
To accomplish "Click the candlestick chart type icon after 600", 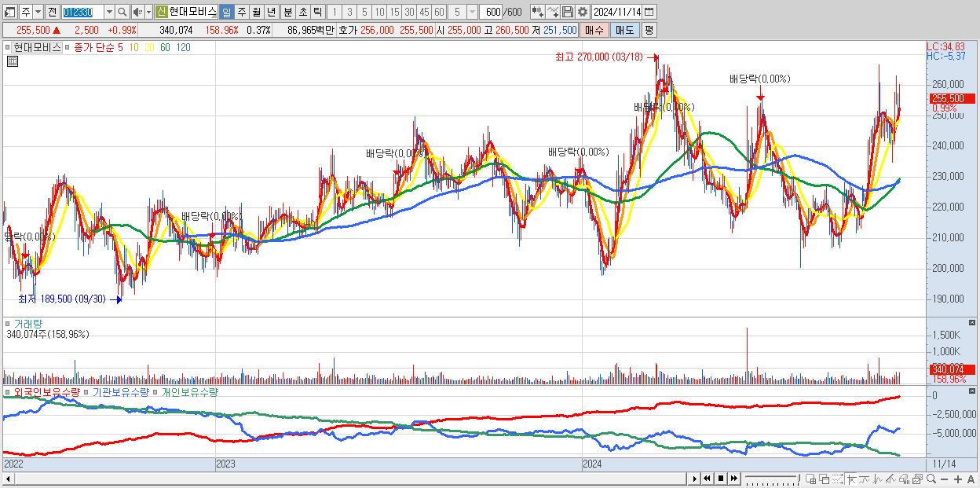I will 537,12.
